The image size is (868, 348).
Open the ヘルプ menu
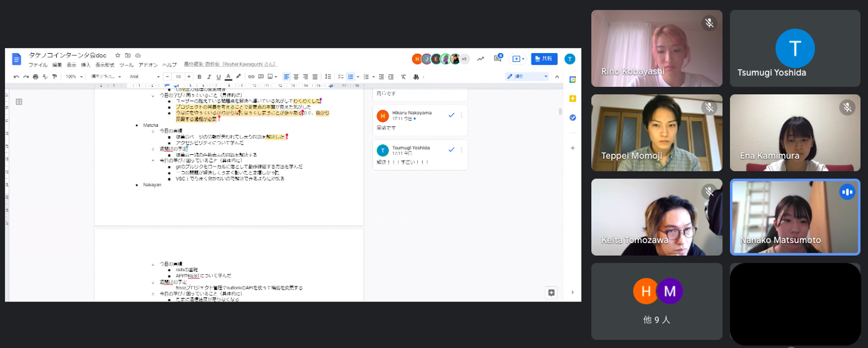pyautogui.click(x=169, y=65)
